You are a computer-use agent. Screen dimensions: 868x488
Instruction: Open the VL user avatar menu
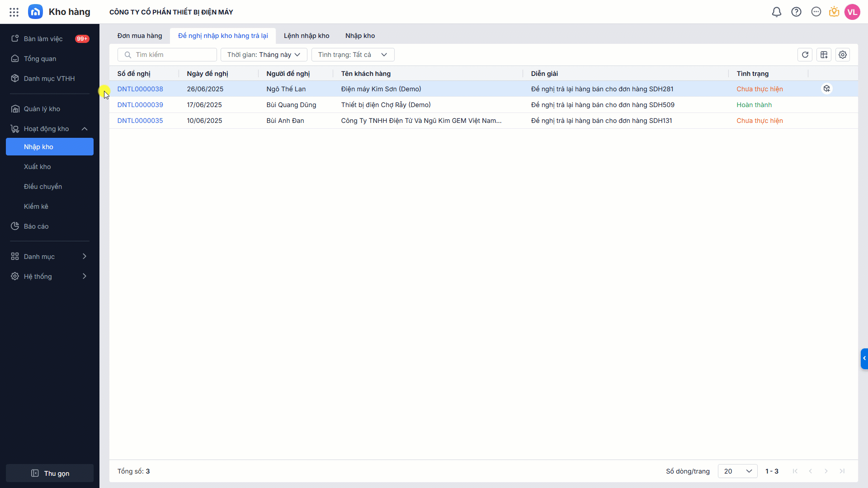tap(852, 12)
